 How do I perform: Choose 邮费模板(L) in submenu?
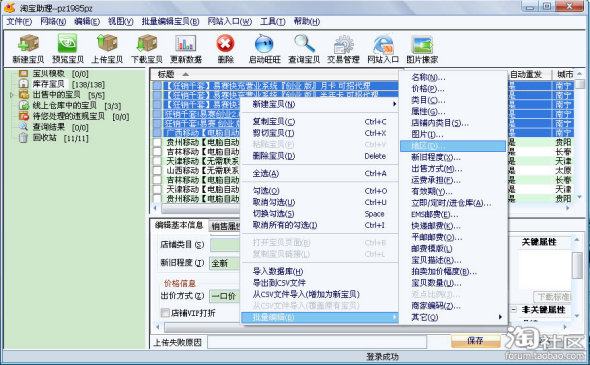pyautogui.click(x=453, y=249)
